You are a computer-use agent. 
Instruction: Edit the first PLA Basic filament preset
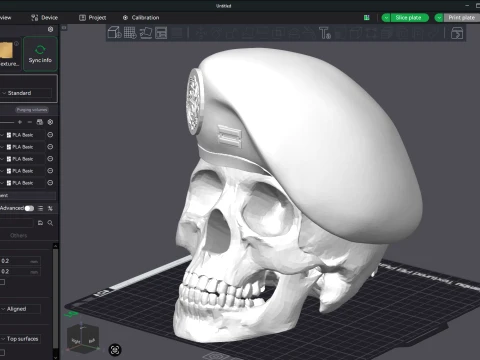(50, 135)
